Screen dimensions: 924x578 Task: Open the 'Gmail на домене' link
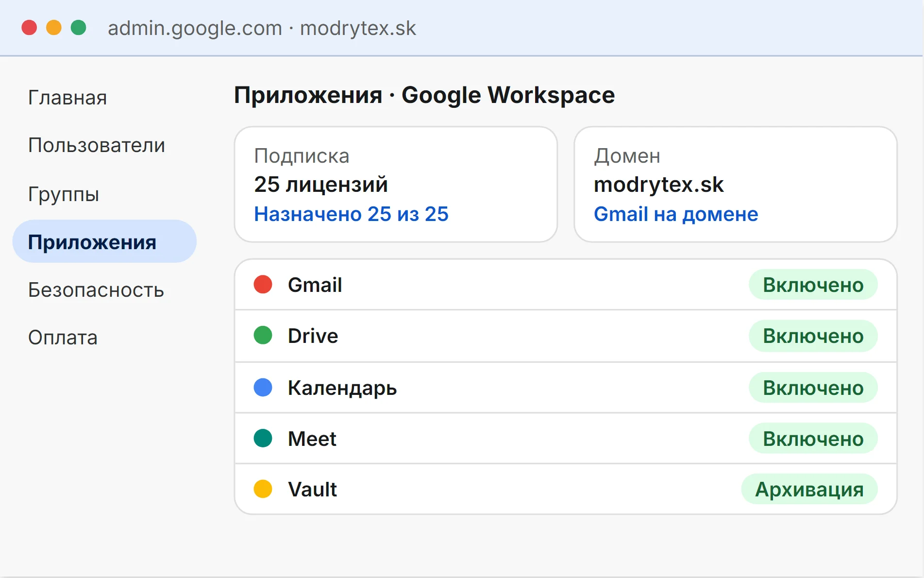pos(676,214)
